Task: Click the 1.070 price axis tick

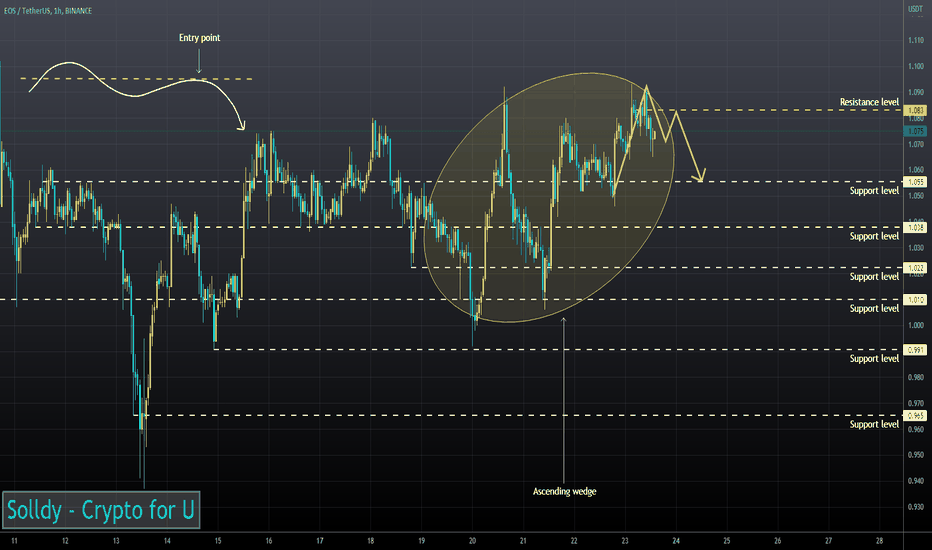Action: (916, 144)
